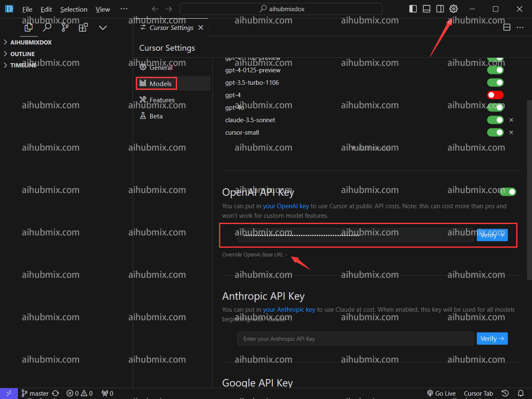This screenshot has width=532, height=399.
Task: Go forward with the right arrow
Action: point(168,9)
